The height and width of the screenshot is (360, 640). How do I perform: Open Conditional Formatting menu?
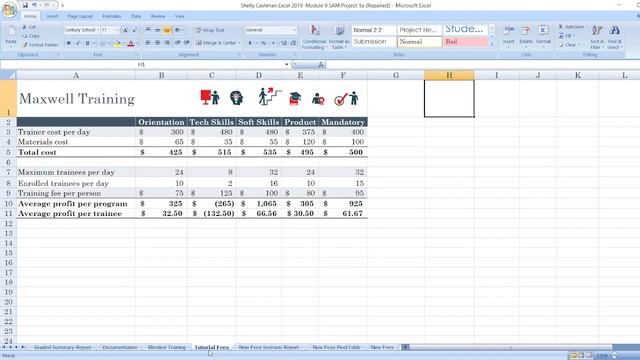pos(314,37)
